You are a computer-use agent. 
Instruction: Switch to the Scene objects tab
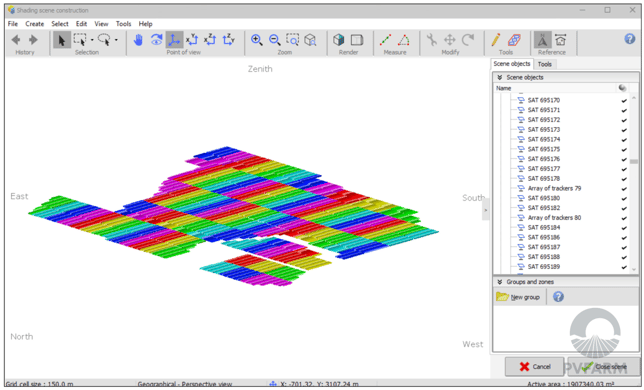pyautogui.click(x=512, y=64)
